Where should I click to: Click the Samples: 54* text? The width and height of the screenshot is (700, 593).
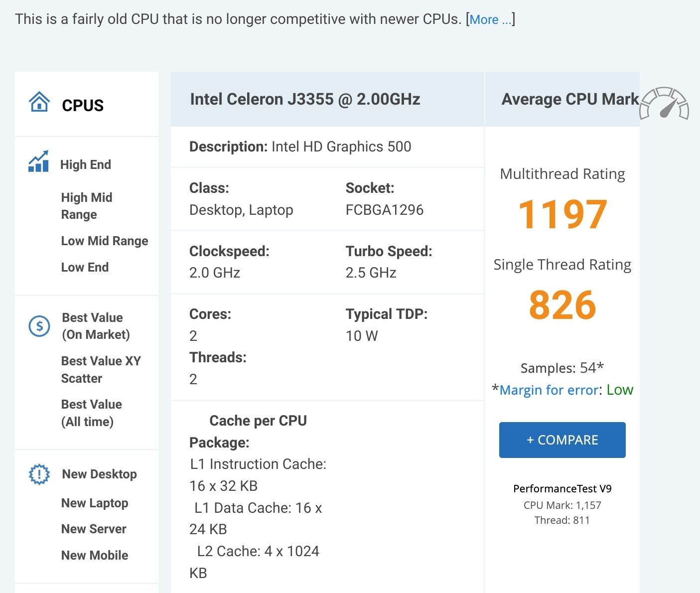coord(562,368)
